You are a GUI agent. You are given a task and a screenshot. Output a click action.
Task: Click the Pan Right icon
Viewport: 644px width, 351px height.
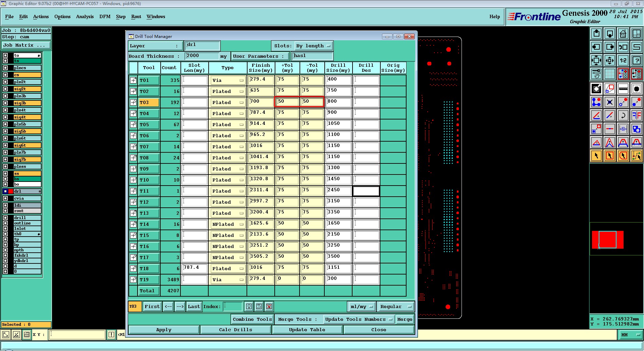610,47
